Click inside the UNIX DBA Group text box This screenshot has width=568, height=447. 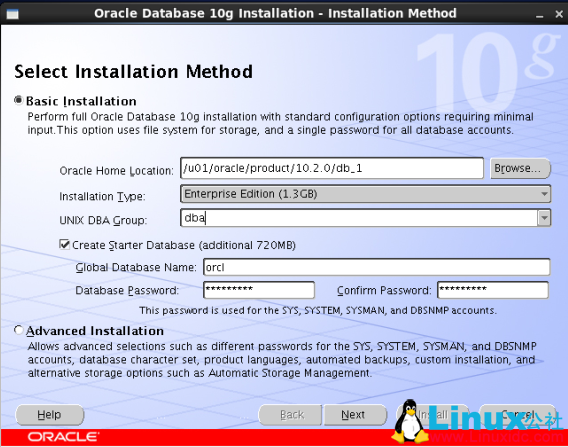[359, 218]
